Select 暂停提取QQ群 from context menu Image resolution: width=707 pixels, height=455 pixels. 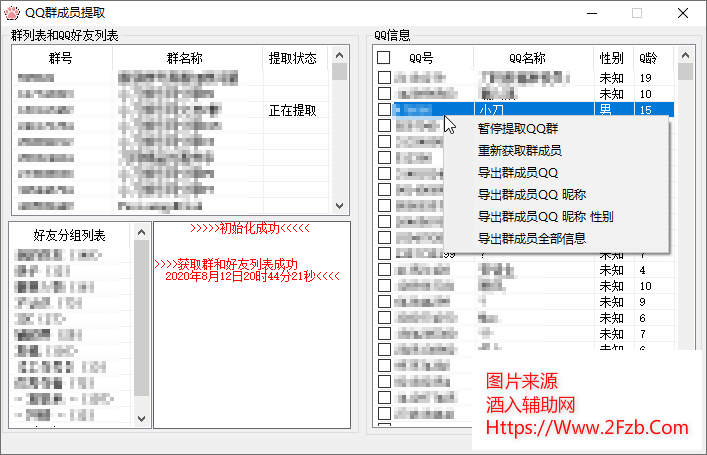pyautogui.click(x=518, y=129)
